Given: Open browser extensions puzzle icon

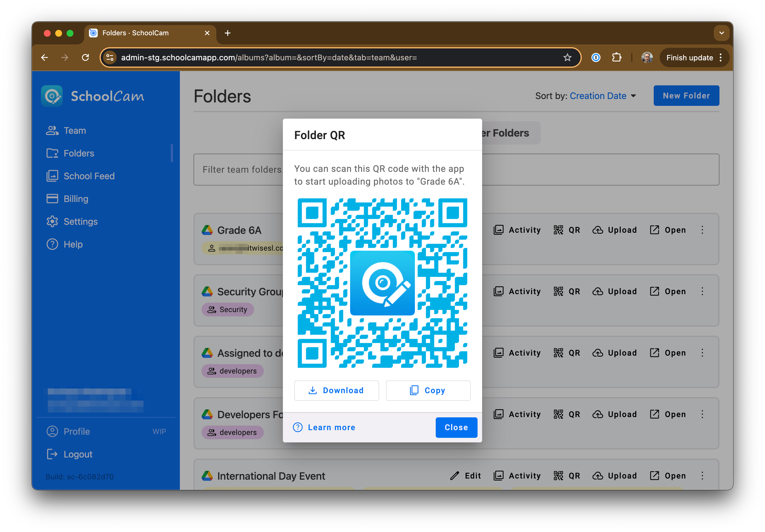Looking at the screenshot, I should [x=616, y=58].
